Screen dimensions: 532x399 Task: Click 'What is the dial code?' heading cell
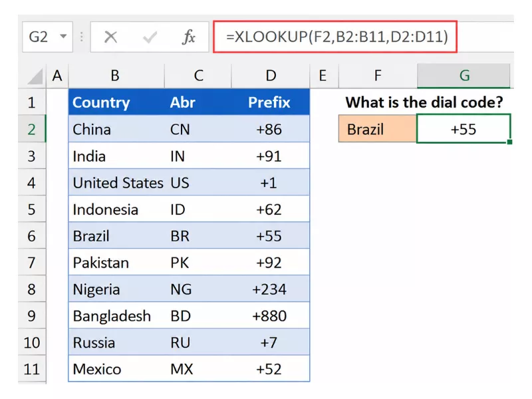click(424, 102)
